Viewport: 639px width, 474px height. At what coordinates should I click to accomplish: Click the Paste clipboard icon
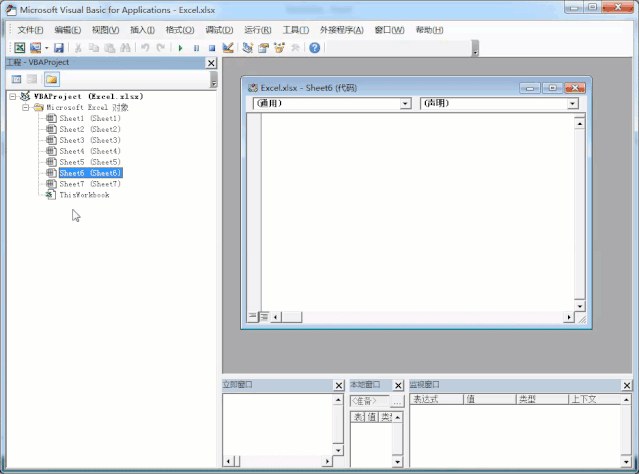pos(109,48)
